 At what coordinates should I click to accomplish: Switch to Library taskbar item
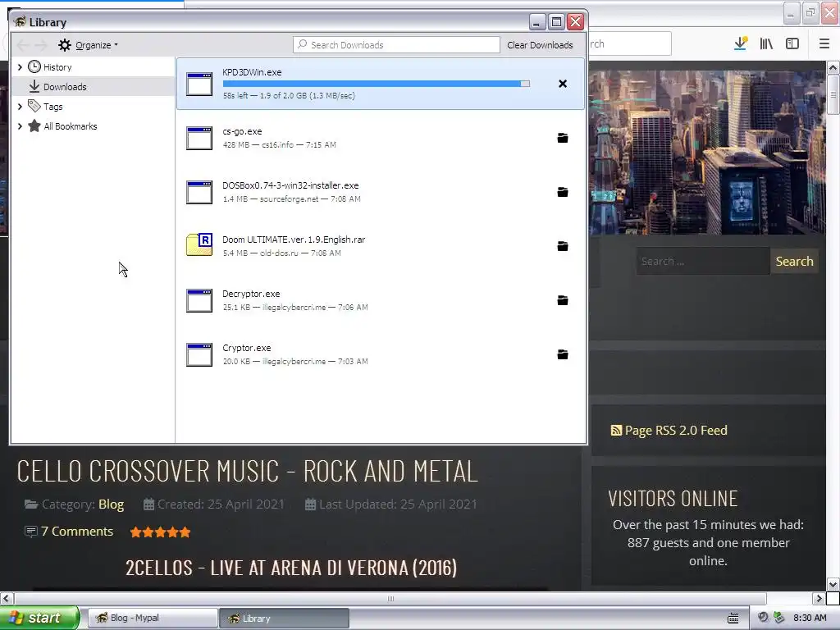pyautogui.click(x=284, y=619)
